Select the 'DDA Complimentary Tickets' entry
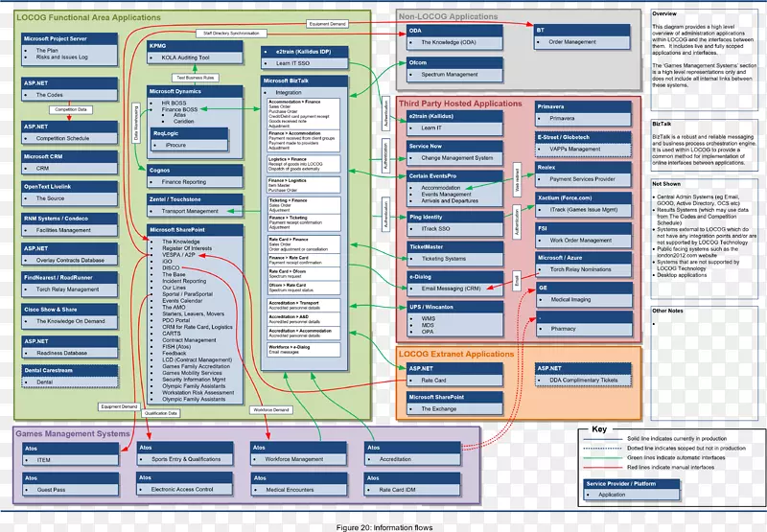 point(584,380)
